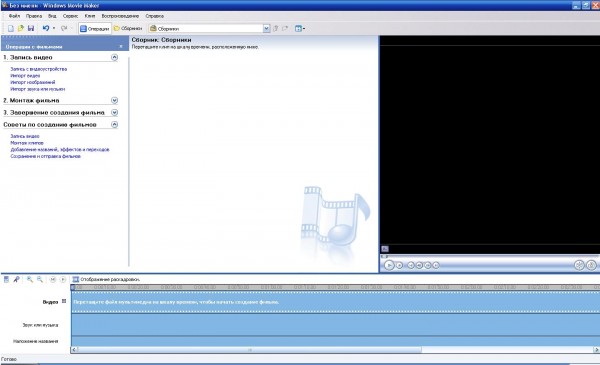Toggle the Операции tasks pane button
The image size is (600, 365).
95,28
